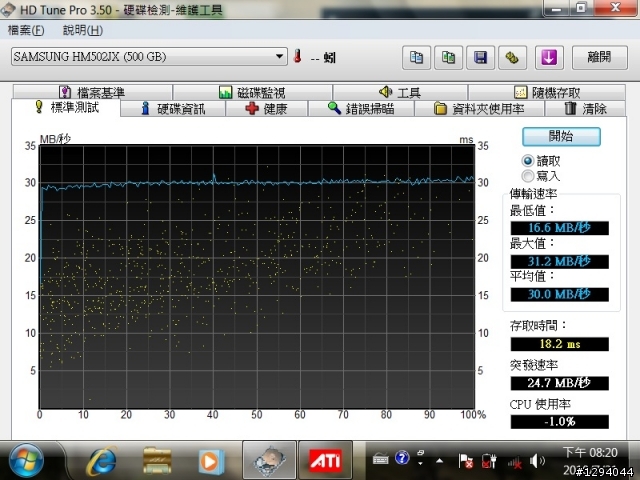This screenshot has width=640, height=480.
Task: Click the maximum value 31.2 MB/秒
Action: 560,261
